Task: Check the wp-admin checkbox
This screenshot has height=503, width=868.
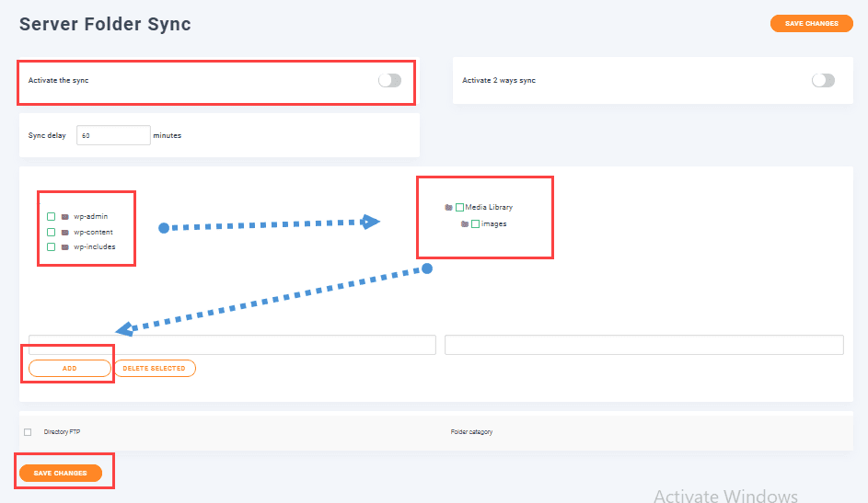Action: (52, 217)
